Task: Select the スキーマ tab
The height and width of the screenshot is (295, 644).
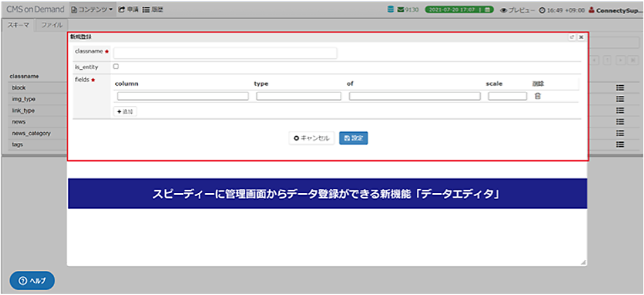Action: [18, 25]
